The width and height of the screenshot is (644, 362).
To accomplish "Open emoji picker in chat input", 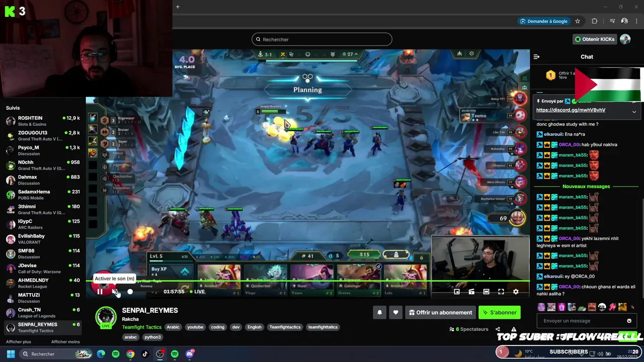I will tap(629, 321).
